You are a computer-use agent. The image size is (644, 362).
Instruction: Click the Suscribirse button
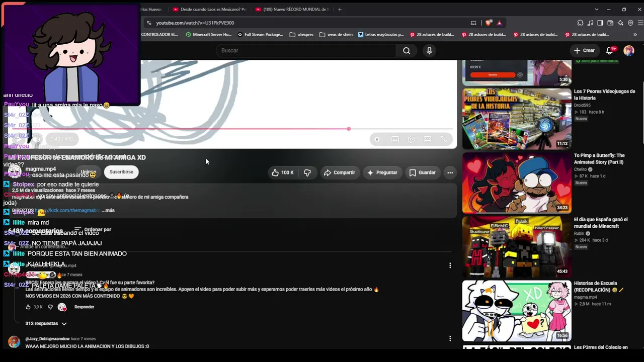[121, 172]
